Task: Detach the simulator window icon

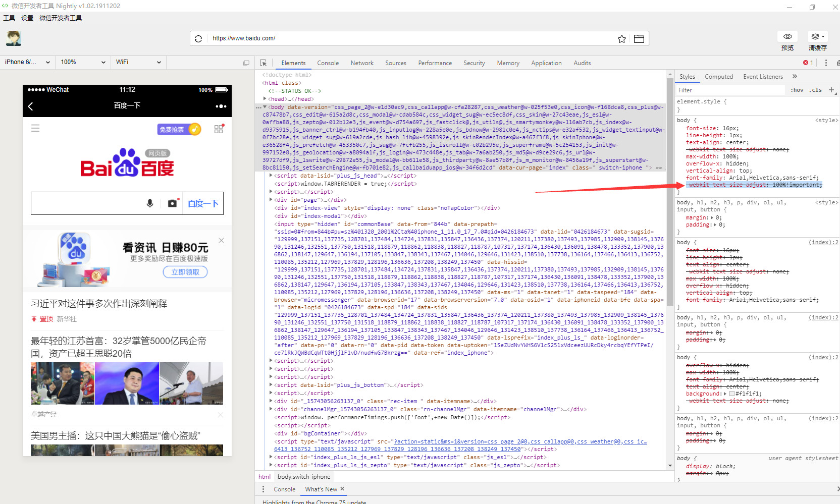Action: tap(246, 63)
